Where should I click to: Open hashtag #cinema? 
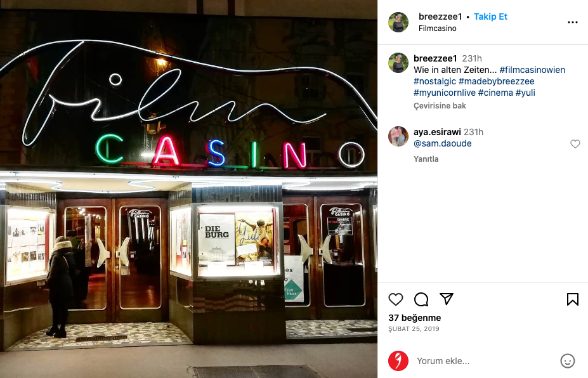tap(495, 93)
